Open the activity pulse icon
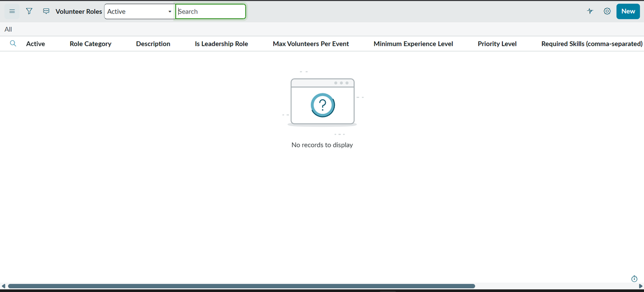This screenshot has height=292, width=644. tap(590, 11)
